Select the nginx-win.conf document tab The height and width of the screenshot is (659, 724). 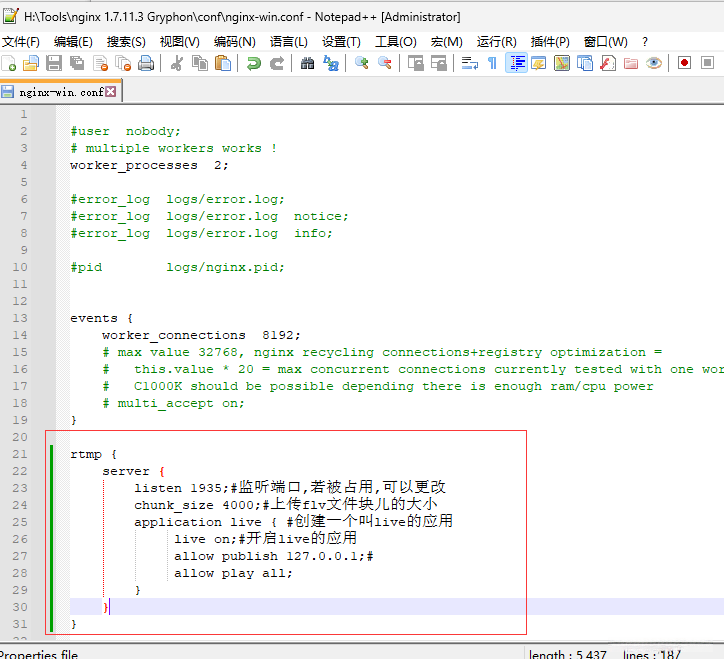point(60,92)
